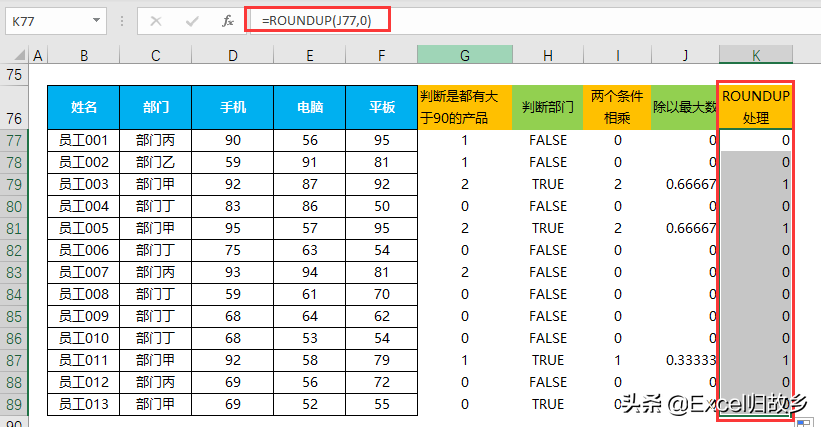Click cell 员工001

84,140
